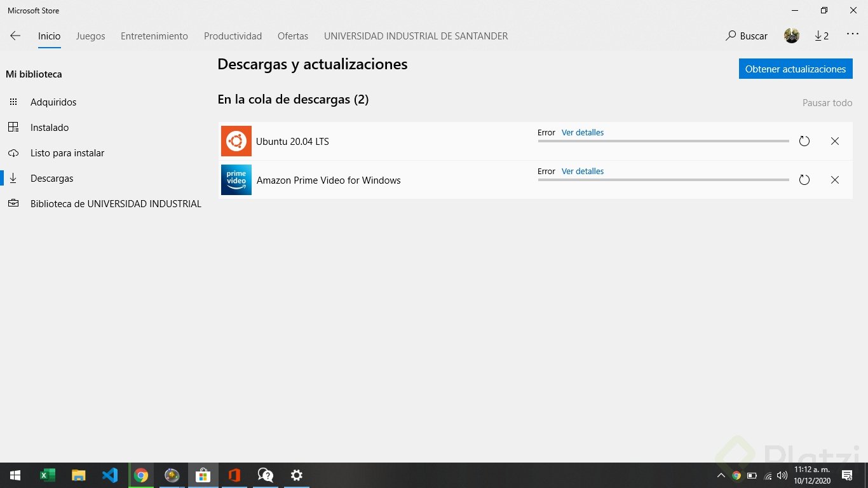Click the volume speaker tray icon
Viewport: 868px width, 488px height.
pos(782,475)
